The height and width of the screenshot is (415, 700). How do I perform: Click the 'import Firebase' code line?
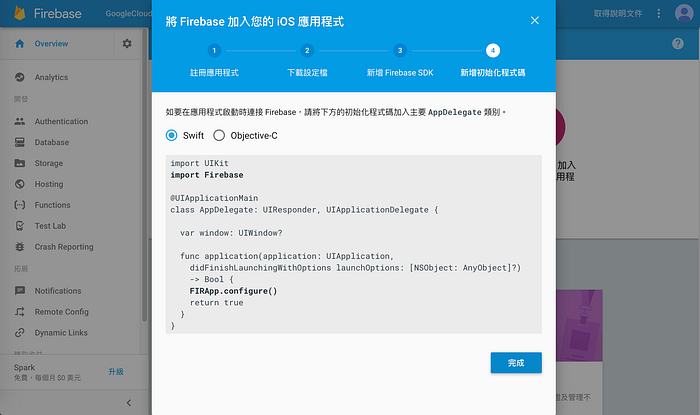click(207, 175)
